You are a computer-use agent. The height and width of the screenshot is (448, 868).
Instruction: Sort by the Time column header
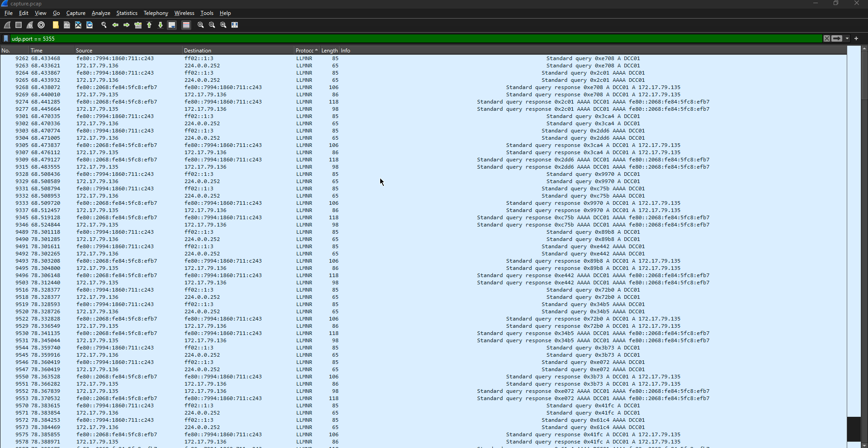click(x=52, y=51)
